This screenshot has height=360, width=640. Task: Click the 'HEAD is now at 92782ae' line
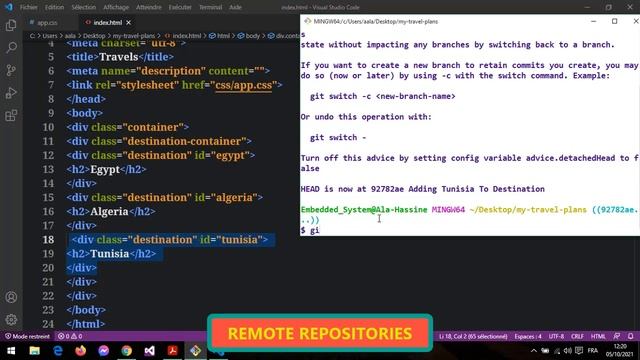coord(422,189)
